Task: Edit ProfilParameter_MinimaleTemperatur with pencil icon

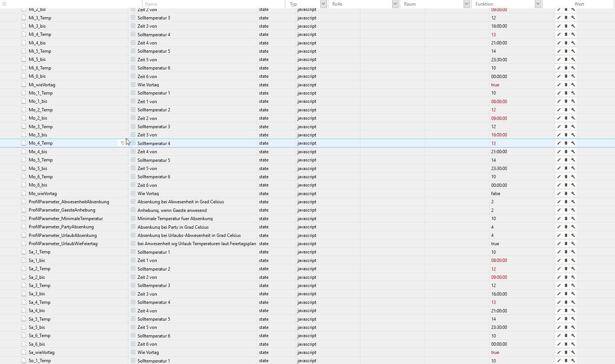Action: pos(559,219)
